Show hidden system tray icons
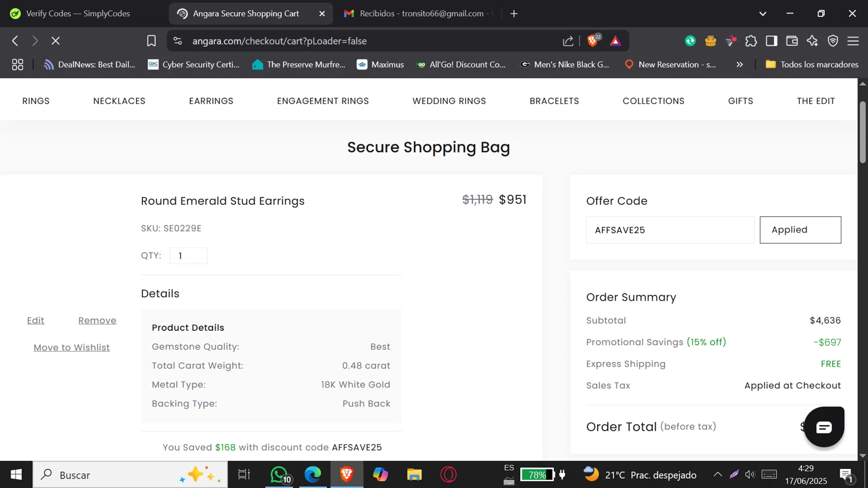 coord(718,475)
